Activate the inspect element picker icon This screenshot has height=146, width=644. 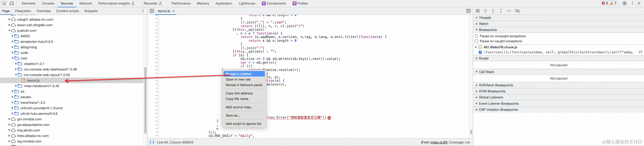click(x=4, y=3)
